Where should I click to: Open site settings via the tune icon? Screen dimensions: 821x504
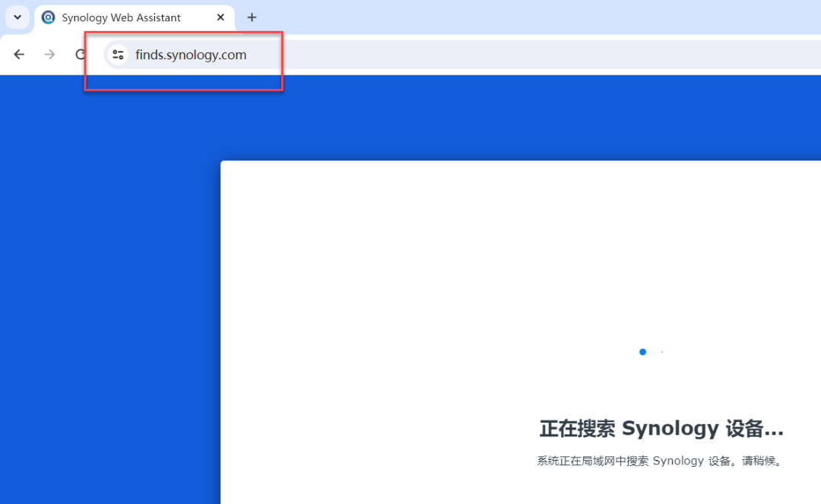tap(118, 54)
